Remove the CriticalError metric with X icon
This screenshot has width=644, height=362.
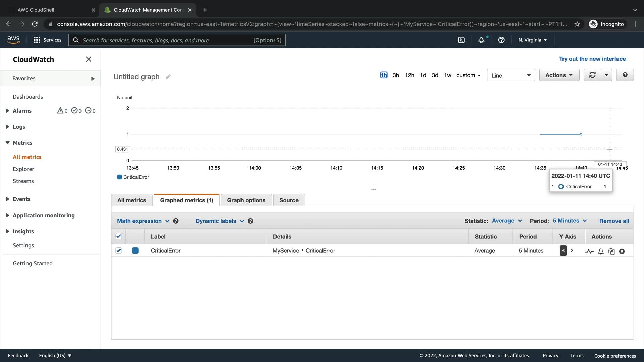coord(622,251)
